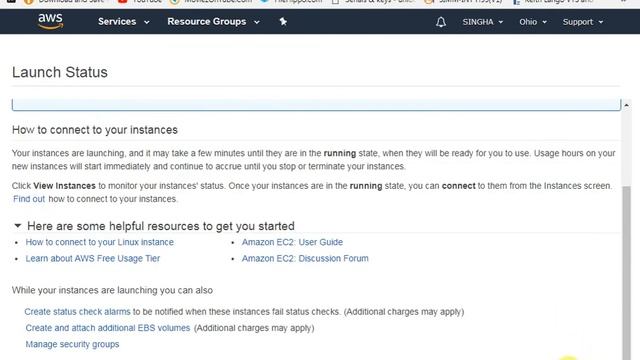The height and width of the screenshot is (360, 640).
Task: Click the pin shortcut icon in navbar
Action: pos(283,22)
